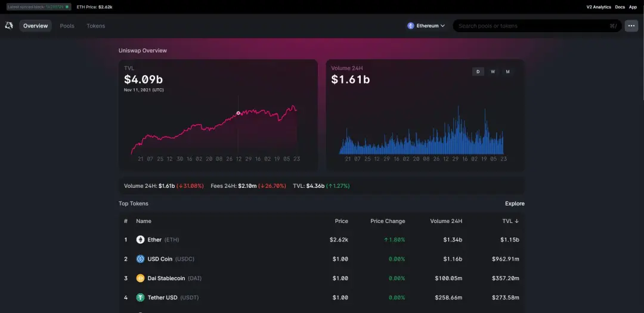644x313 pixels.
Task: Switch to the Tokens tab
Action: (95, 26)
